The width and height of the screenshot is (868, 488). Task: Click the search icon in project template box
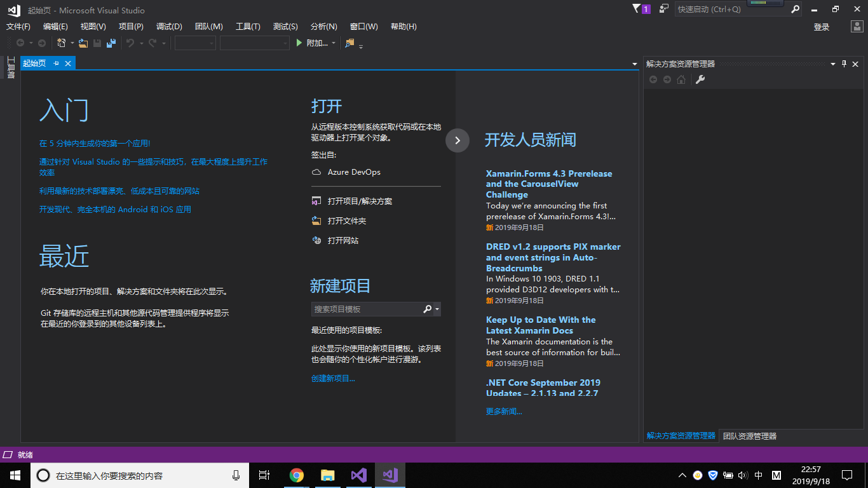tap(428, 309)
